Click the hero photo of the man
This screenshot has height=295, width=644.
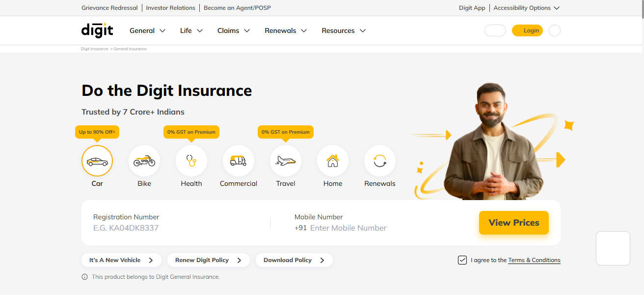[493, 141]
